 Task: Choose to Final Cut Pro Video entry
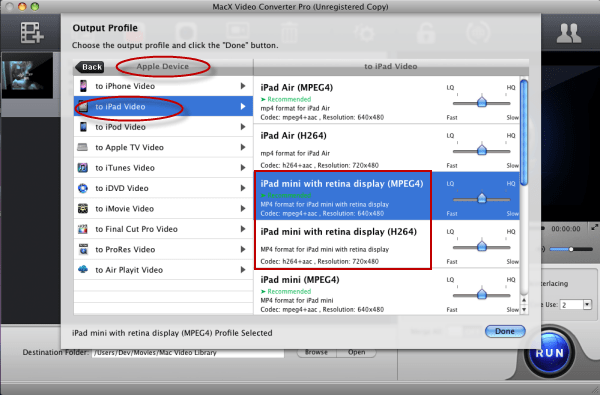point(163,229)
